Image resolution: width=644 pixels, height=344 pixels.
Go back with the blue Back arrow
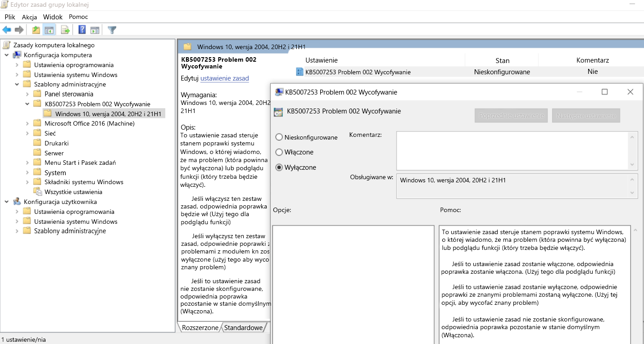point(7,30)
